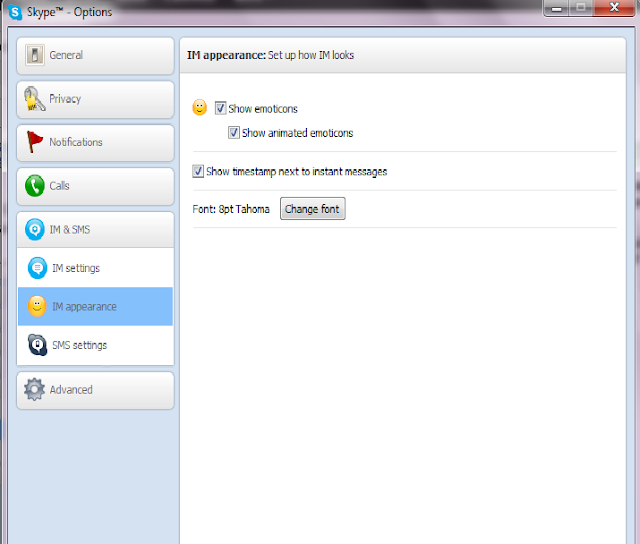
Task: Click the Change font button
Action: (313, 209)
